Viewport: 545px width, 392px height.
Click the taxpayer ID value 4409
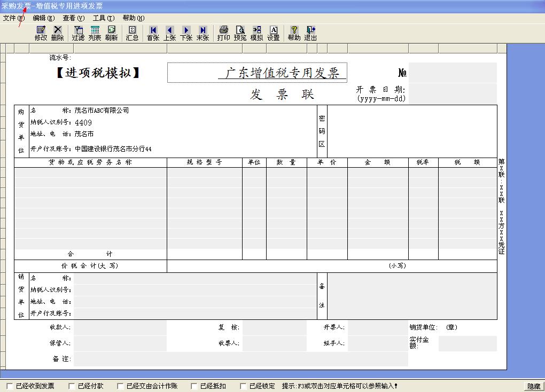(x=83, y=123)
